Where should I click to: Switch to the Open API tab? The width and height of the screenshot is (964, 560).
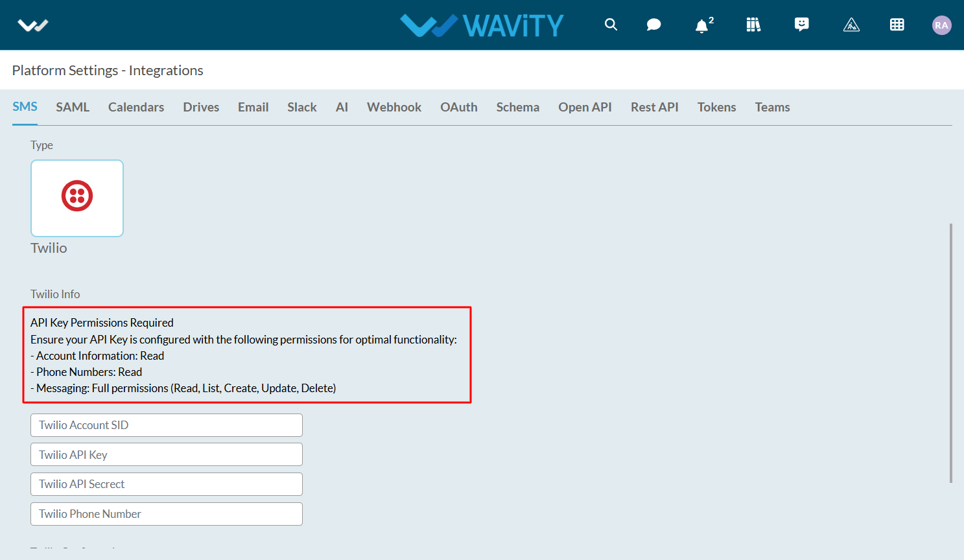(585, 107)
